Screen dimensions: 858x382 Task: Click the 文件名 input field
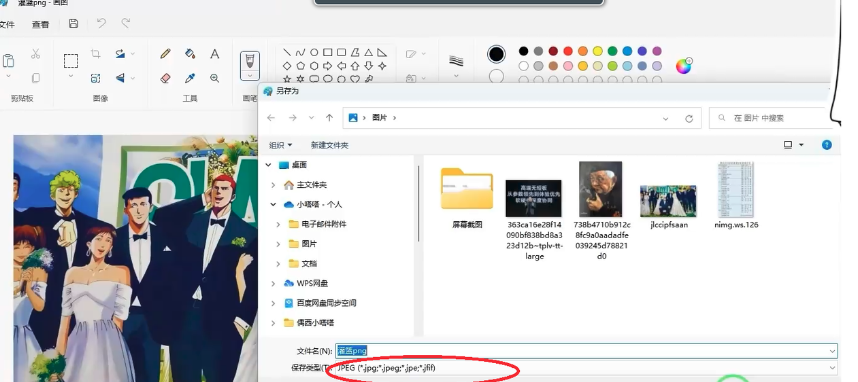[x=586, y=351]
